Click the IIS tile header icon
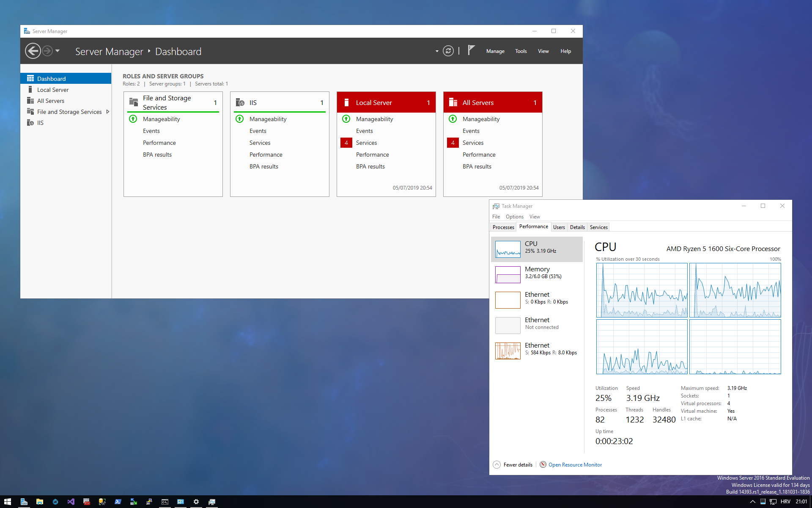Image resolution: width=812 pixels, height=508 pixels. click(240, 102)
